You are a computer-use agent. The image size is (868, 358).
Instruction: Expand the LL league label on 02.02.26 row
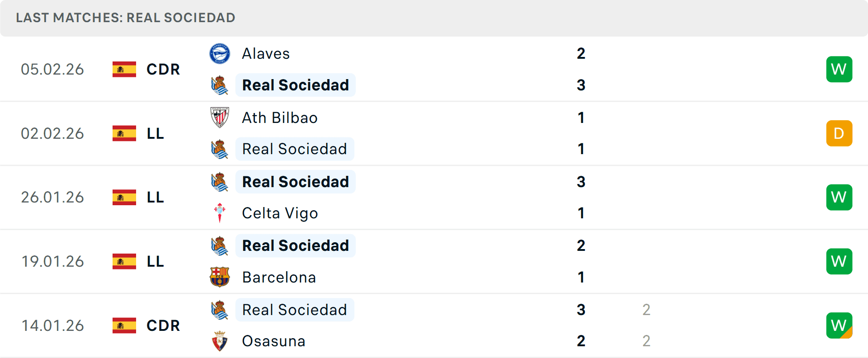click(x=155, y=133)
